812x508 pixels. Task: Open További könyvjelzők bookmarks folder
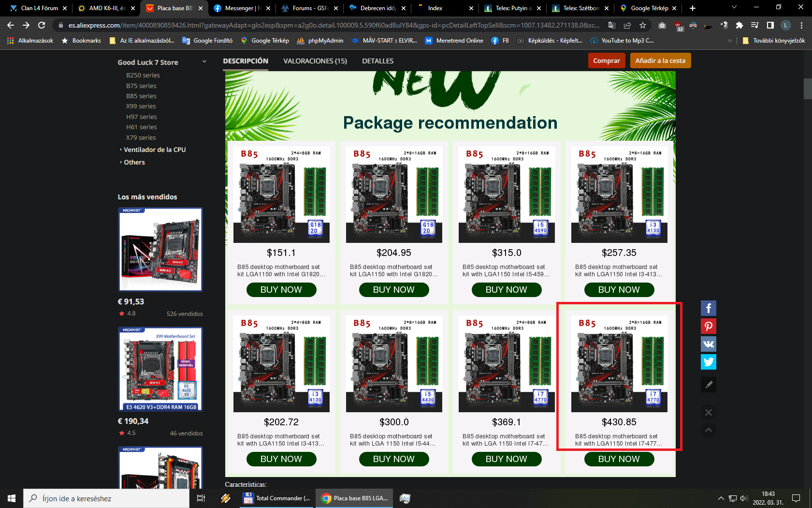(x=774, y=41)
